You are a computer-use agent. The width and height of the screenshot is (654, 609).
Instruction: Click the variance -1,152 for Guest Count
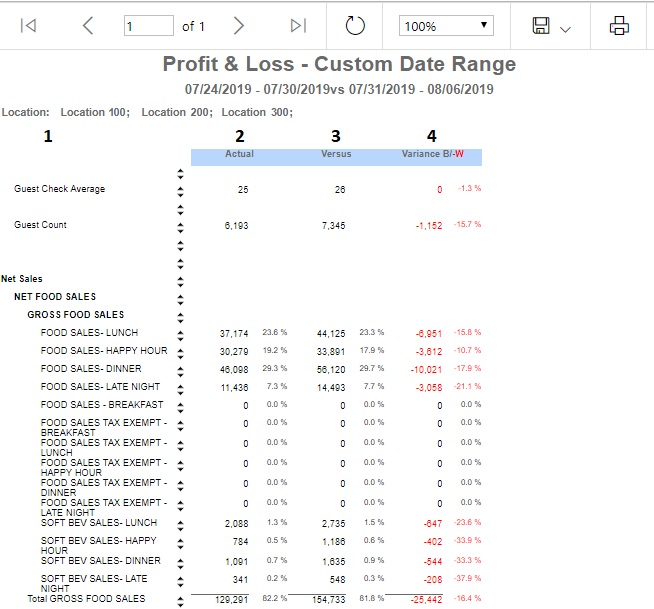coord(429,226)
